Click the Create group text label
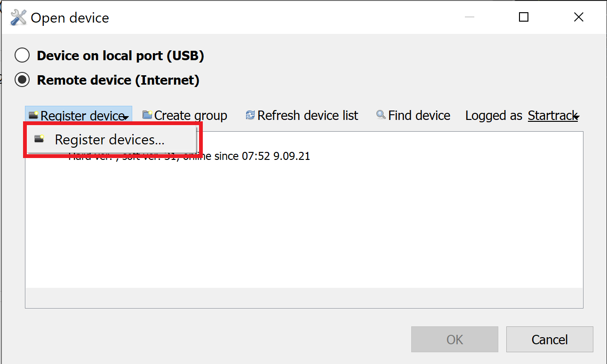This screenshot has width=607, height=364. tap(191, 115)
